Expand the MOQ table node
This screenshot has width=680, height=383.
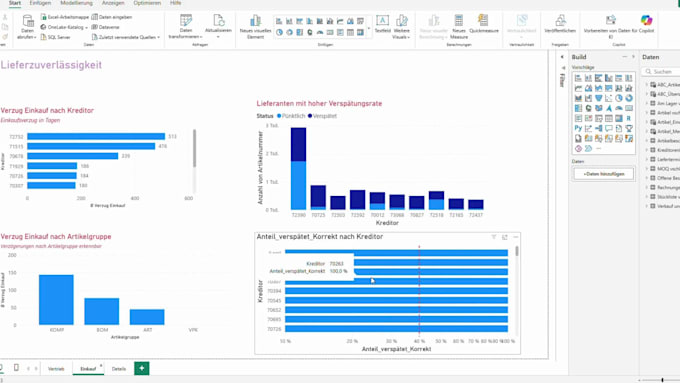point(647,169)
